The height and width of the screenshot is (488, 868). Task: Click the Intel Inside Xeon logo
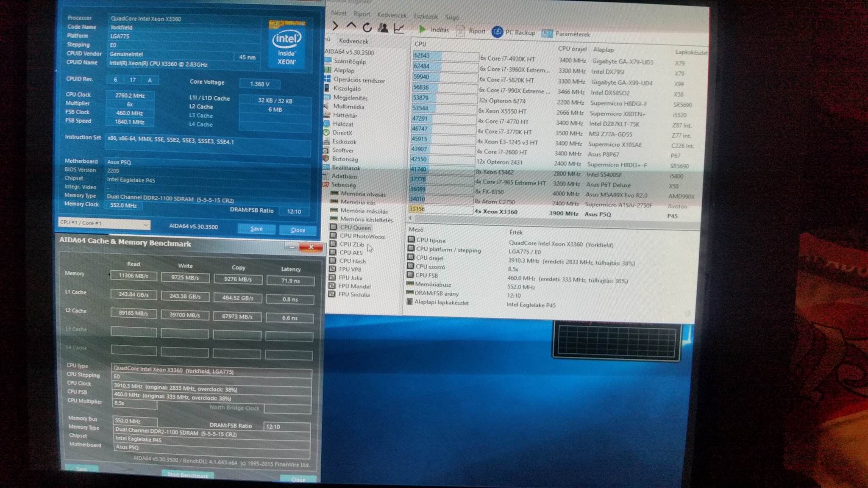[287, 44]
